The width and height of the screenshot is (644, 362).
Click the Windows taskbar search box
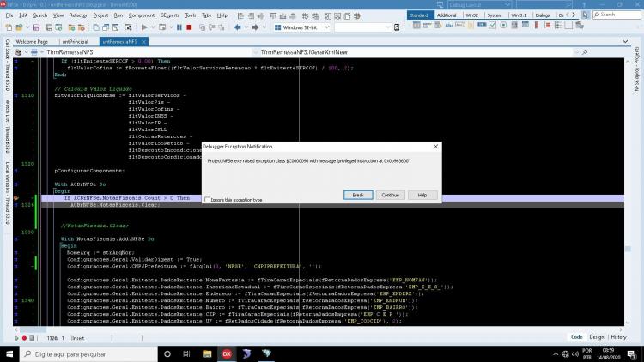(88, 353)
